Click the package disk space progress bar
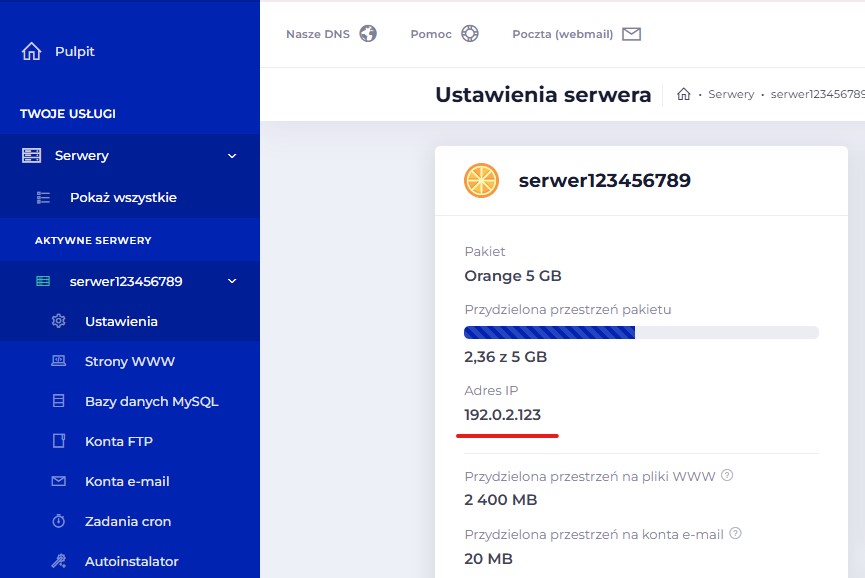 pos(641,332)
